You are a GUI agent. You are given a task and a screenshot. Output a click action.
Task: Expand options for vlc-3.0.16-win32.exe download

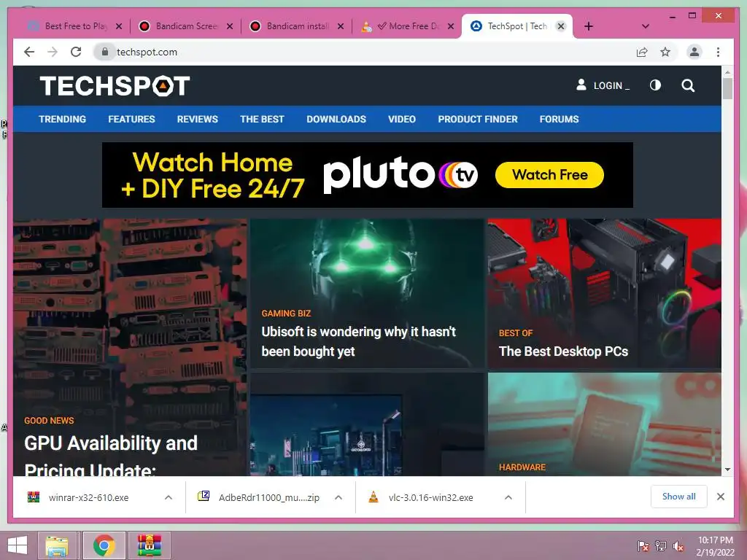pyautogui.click(x=508, y=497)
